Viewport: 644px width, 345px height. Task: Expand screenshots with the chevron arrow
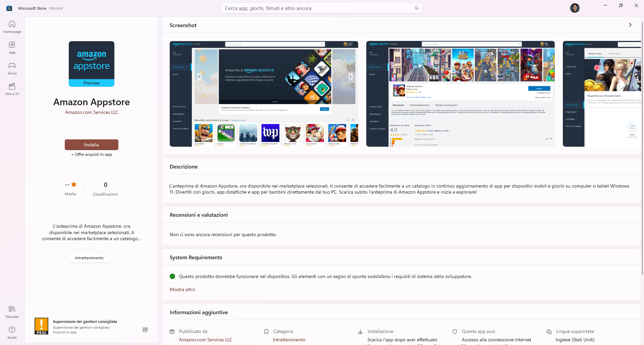[630, 25]
